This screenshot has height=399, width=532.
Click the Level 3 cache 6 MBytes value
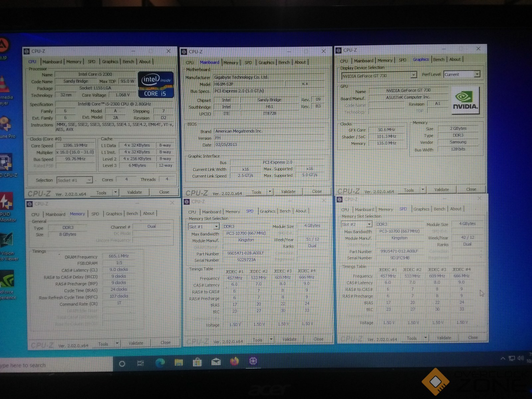[x=137, y=165]
